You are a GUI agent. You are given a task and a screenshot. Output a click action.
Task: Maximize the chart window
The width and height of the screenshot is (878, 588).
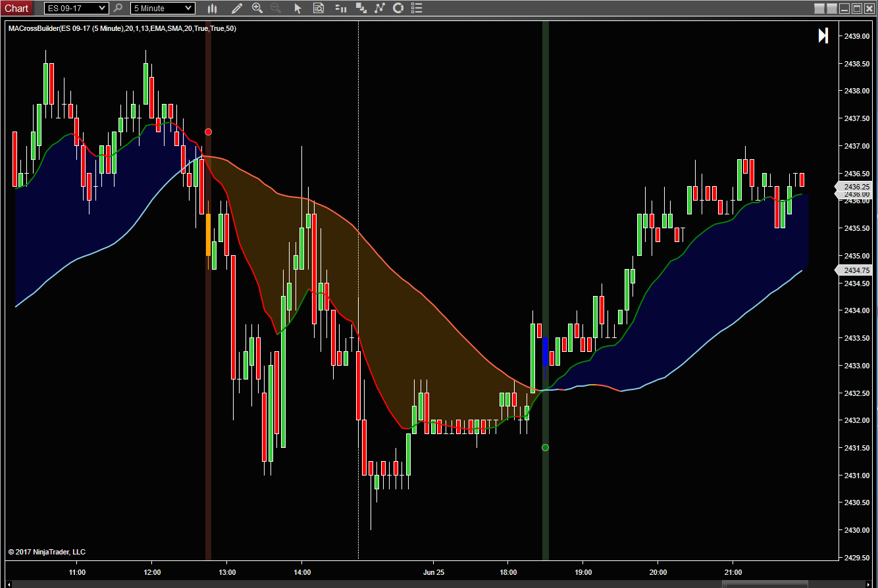tap(856, 9)
